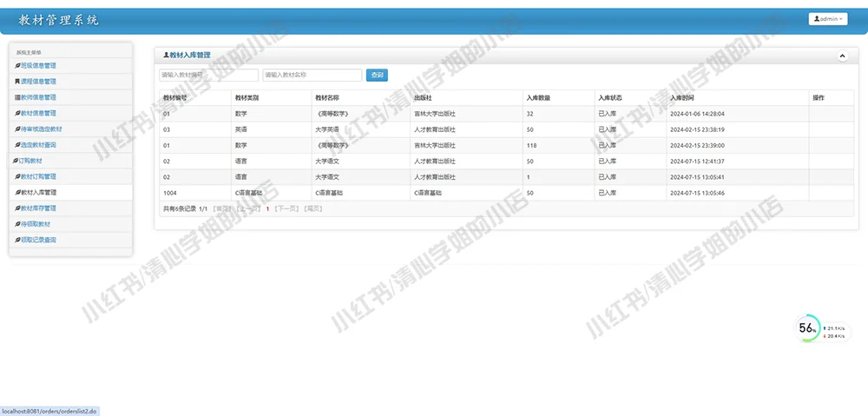
Task: Click the timestamp 2024-07-15 12:41:37
Action: click(697, 162)
